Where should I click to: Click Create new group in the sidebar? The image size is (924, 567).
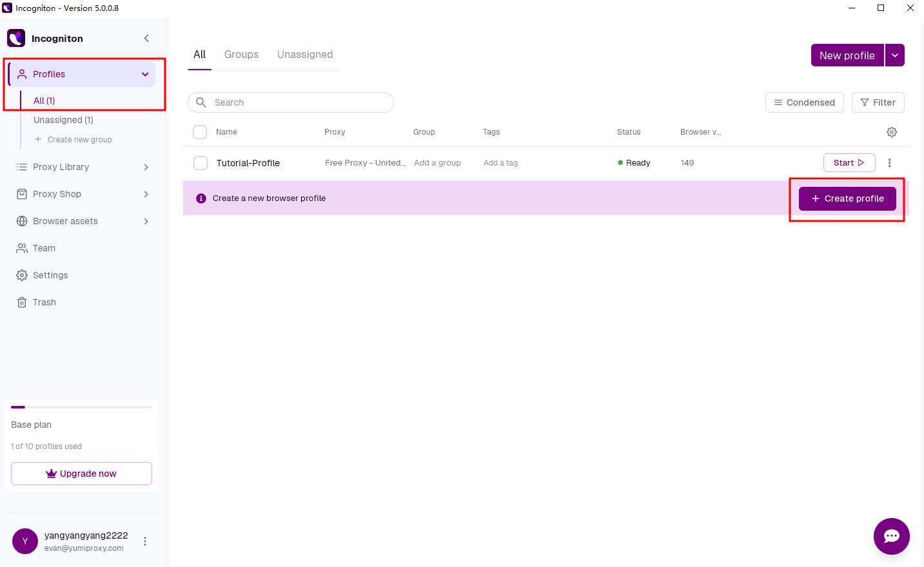(x=74, y=140)
